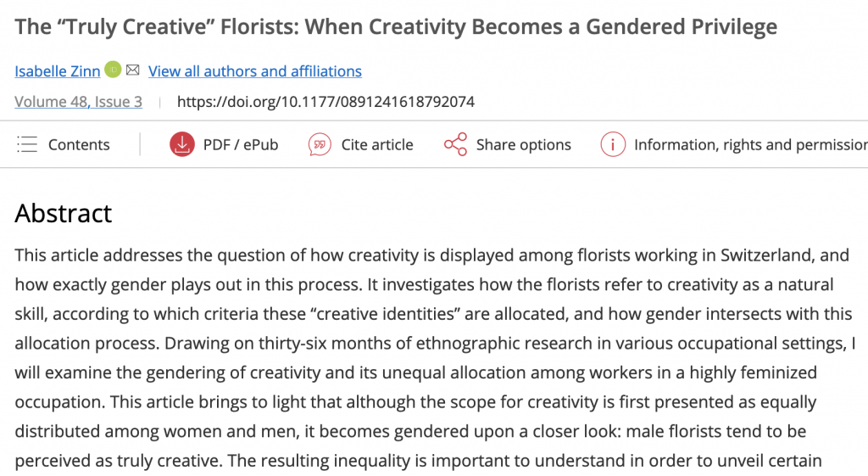Viewport: 868px width, 476px height.
Task: Click the article title heading
Action: click(396, 26)
